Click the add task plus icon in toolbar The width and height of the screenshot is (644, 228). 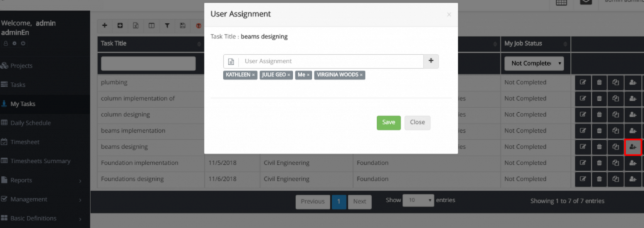point(104,26)
